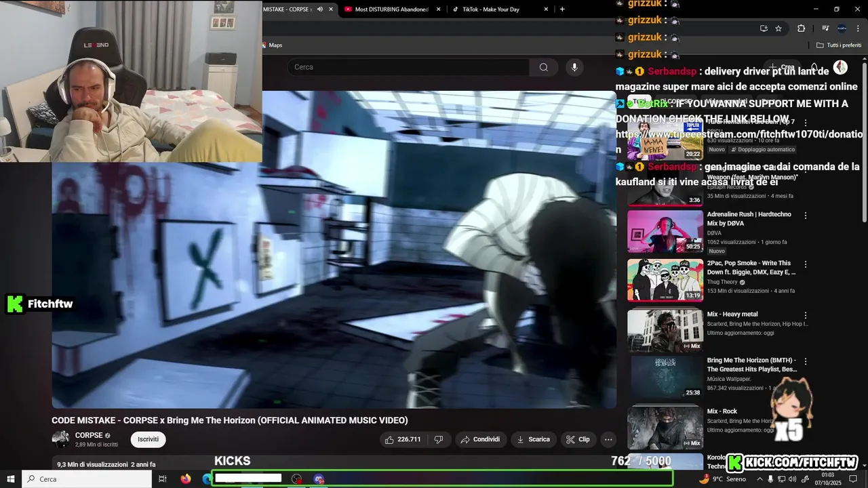Open Discord taskbar icon with badge

[319, 479]
